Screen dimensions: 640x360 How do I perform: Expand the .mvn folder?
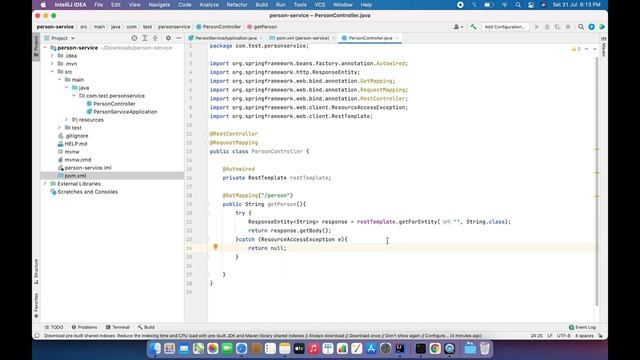pyautogui.click(x=53, y=64)
